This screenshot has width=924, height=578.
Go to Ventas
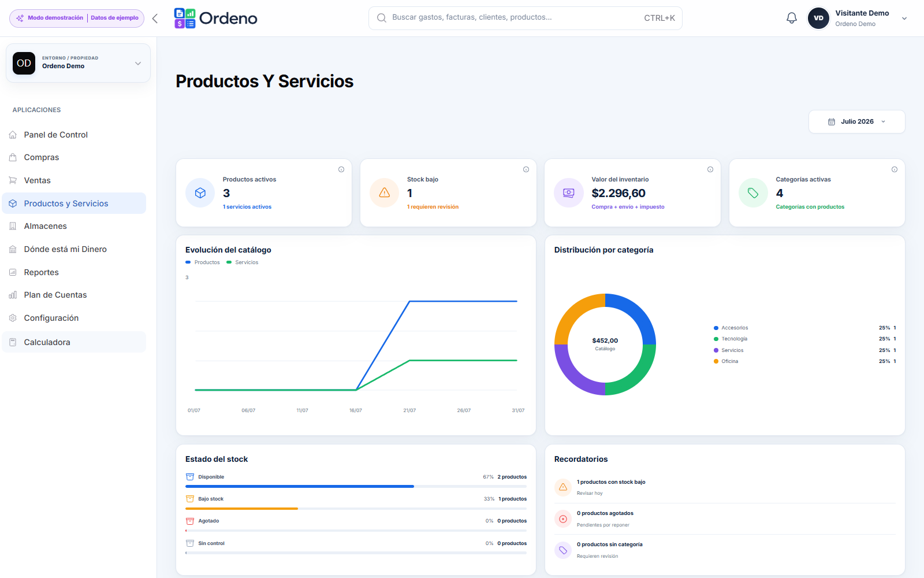[x=74, y=180]
